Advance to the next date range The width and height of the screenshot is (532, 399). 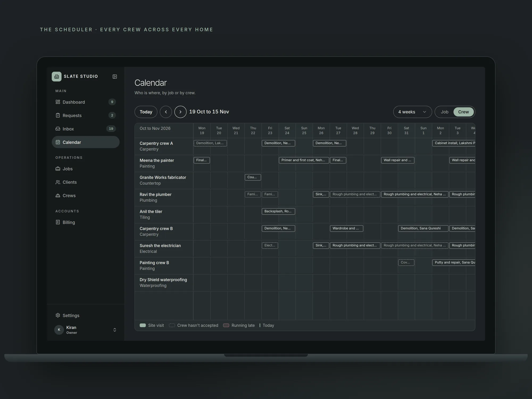coord(180,112)
